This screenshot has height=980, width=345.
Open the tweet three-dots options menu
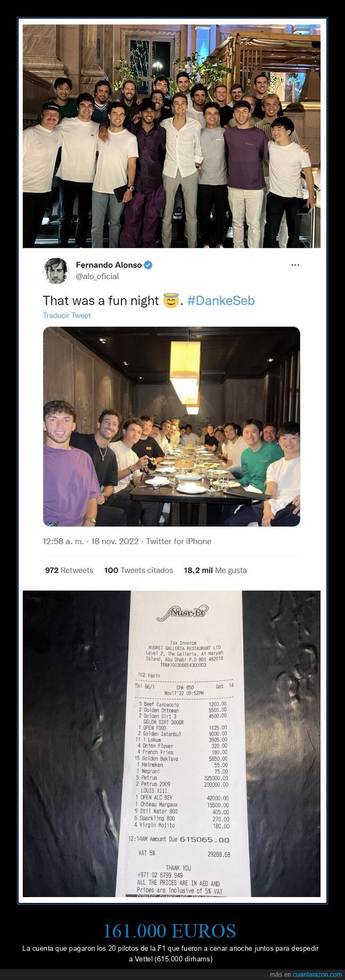[295, 265]
